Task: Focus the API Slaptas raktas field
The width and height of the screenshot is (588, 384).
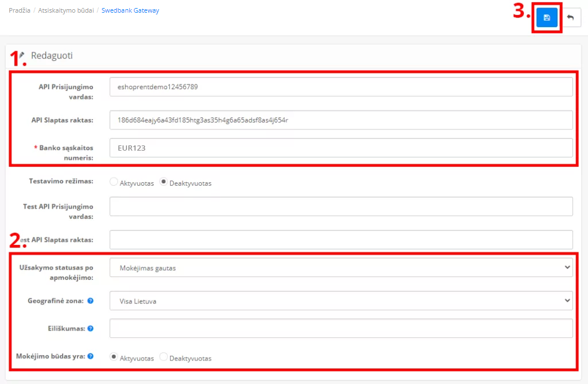Action: point(341,120)
